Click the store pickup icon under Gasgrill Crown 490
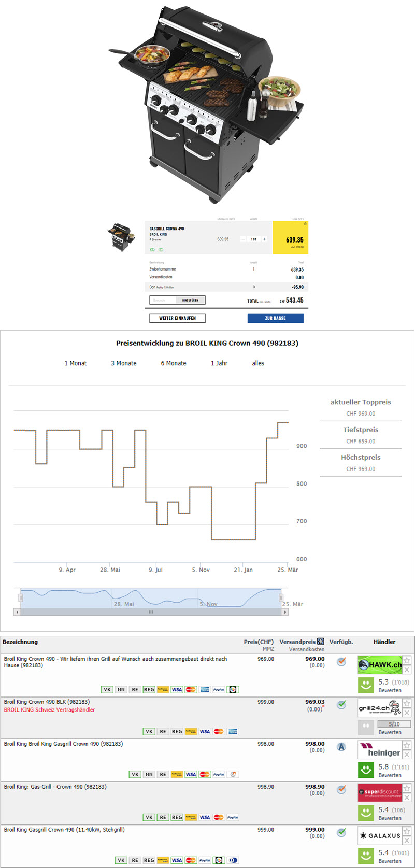This screenshot has width=415, height=868. pos(161,250)
